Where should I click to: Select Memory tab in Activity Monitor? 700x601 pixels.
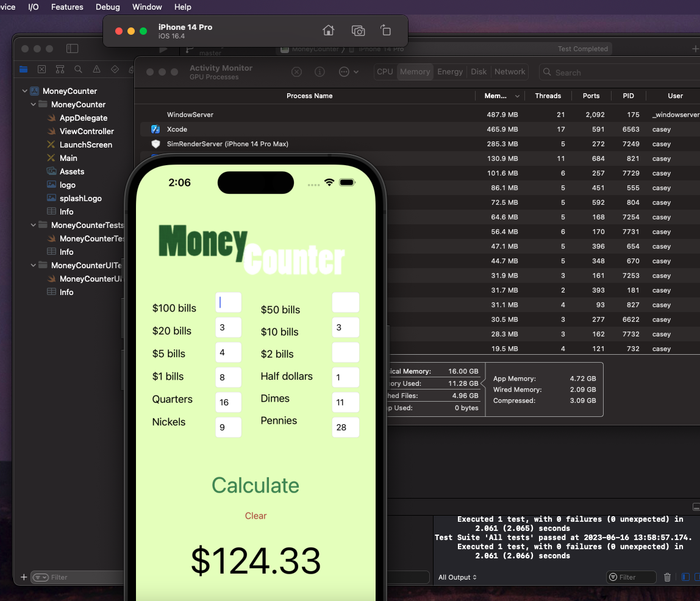pyautogui.click(x=415, y=72)
